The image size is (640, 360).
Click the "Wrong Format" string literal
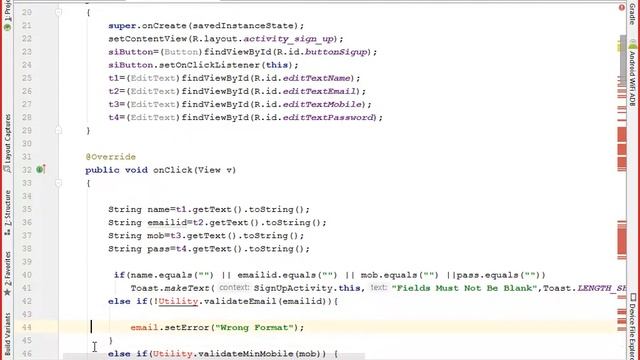pos(254,327)
